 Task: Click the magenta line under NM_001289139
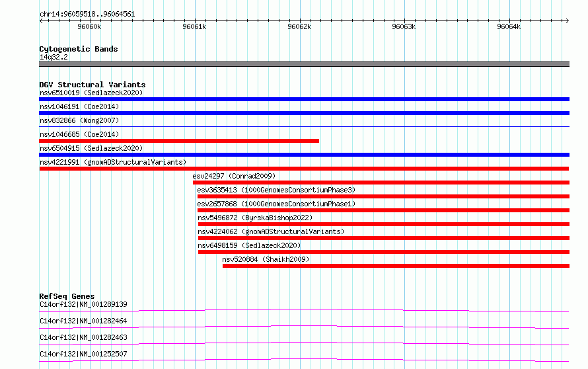pyautogui.click(x=304, y=310)
